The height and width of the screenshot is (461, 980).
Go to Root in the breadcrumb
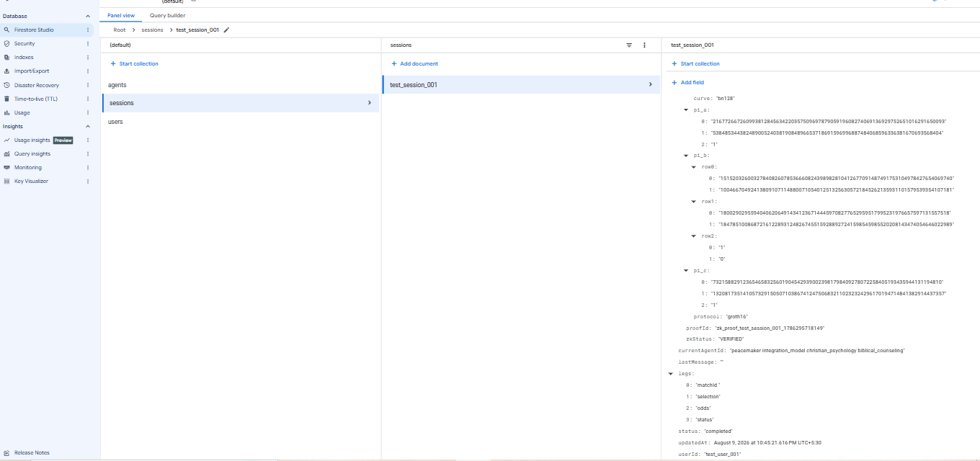tap(120, 30)
